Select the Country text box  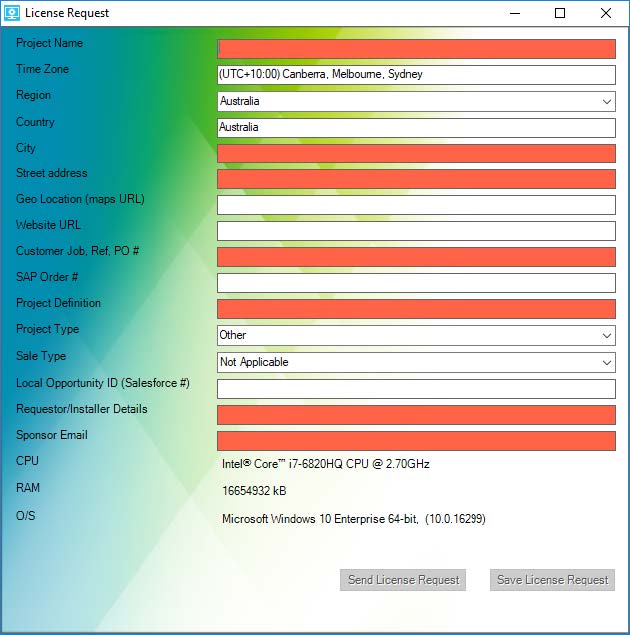(x=416, y=128)
